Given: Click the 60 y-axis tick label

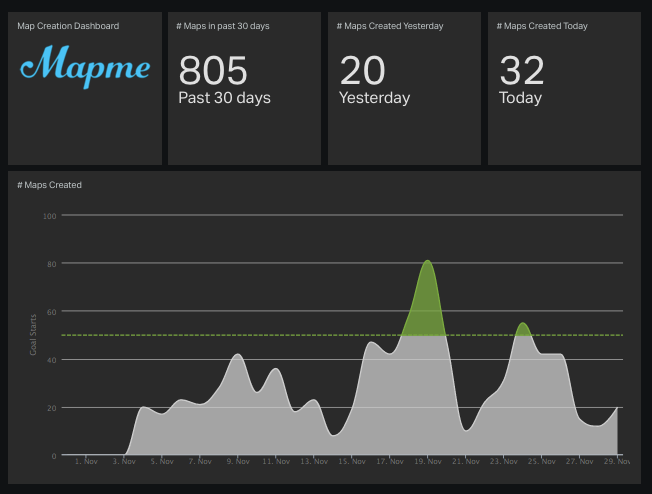Looking at the screenshot, I should (52, 312).
